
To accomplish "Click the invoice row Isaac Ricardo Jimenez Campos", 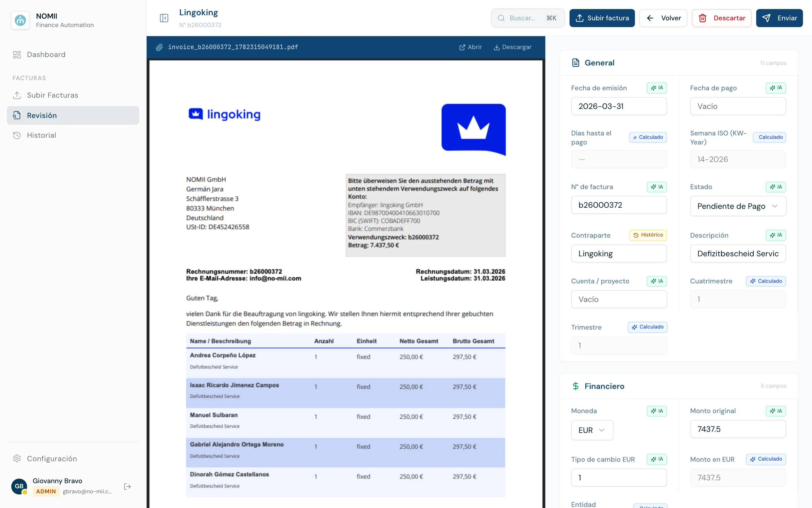I will 346,393.
